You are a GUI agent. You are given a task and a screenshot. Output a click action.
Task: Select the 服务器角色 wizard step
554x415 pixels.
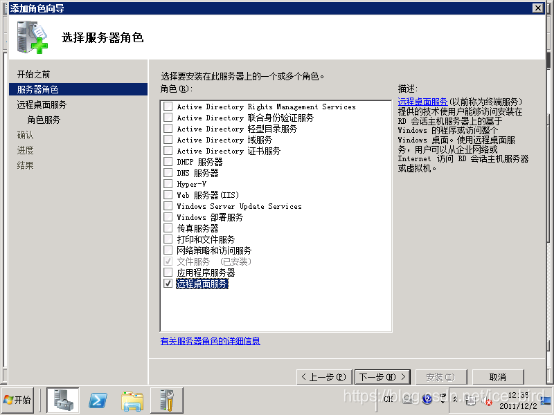point(78,89)
